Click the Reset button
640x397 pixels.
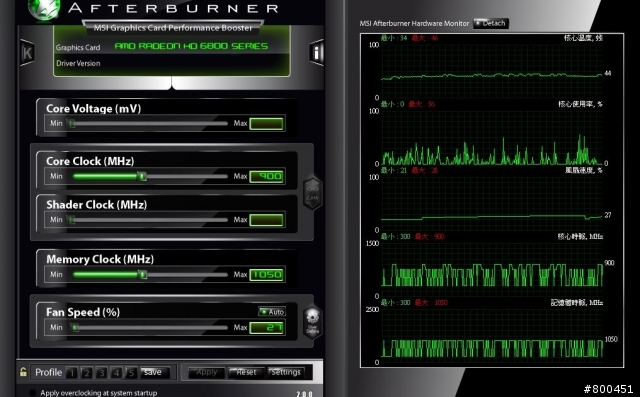246,372
